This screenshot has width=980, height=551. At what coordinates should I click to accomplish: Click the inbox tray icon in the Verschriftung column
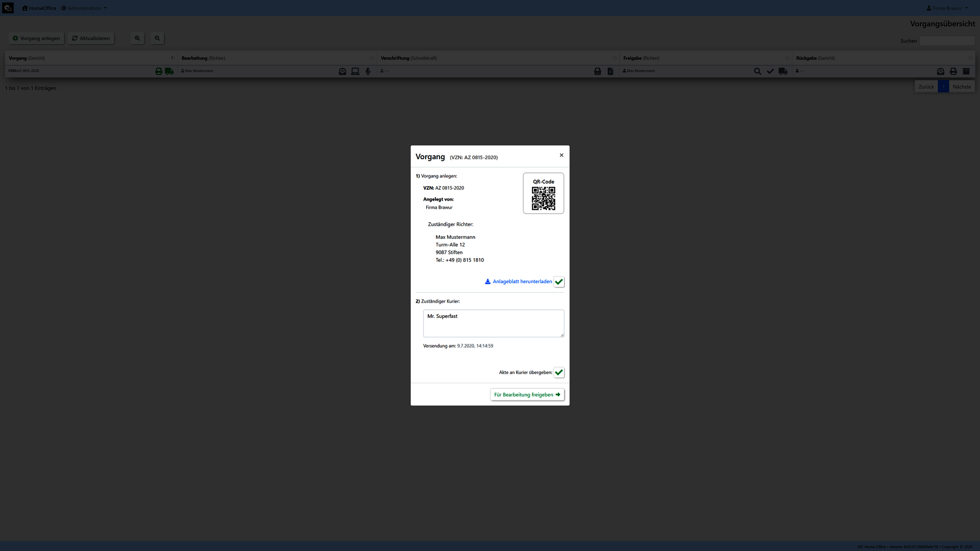598,71
